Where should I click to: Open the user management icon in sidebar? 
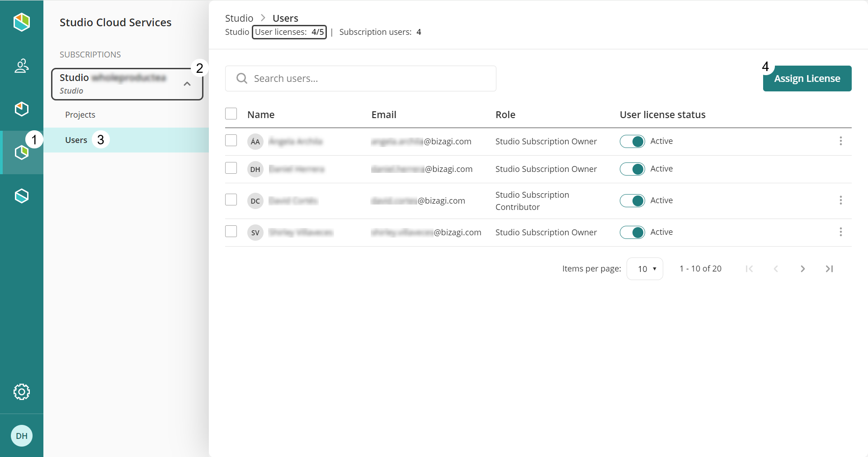22,66
